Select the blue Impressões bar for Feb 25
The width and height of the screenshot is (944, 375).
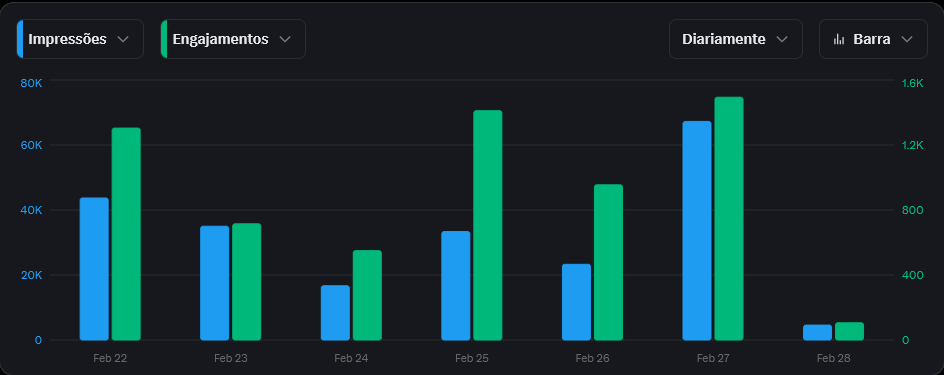tap(456, 286)
